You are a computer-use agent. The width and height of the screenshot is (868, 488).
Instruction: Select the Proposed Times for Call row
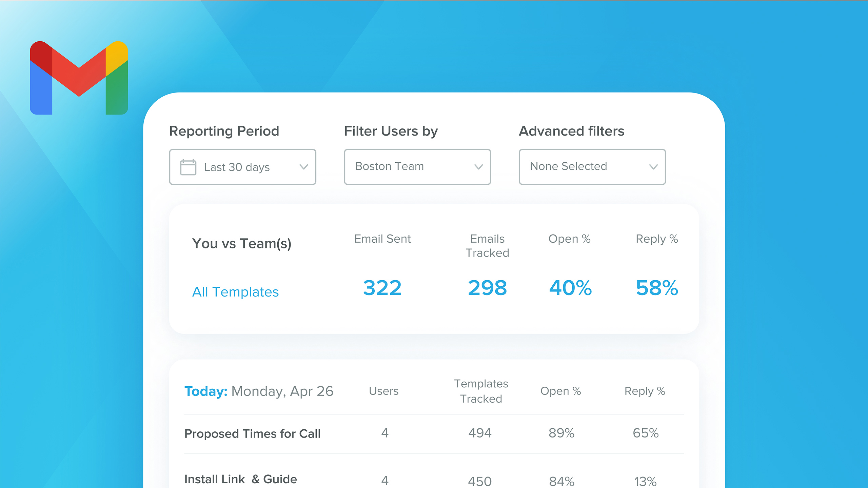(x=253, y=433)
